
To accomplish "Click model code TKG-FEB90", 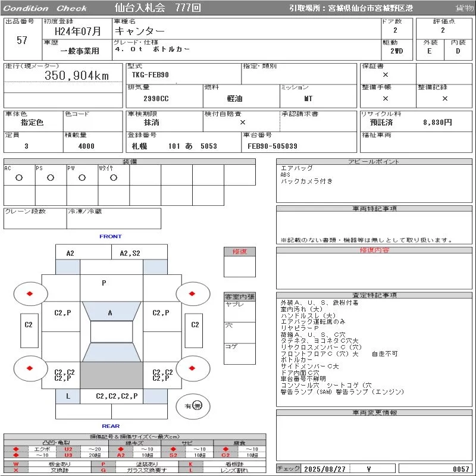I will (151, 75).
